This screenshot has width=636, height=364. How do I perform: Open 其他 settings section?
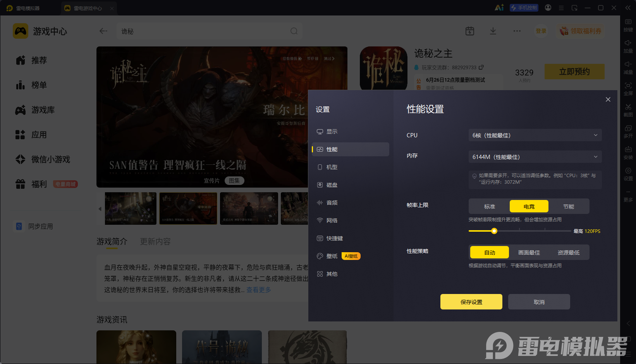point(351,274)
